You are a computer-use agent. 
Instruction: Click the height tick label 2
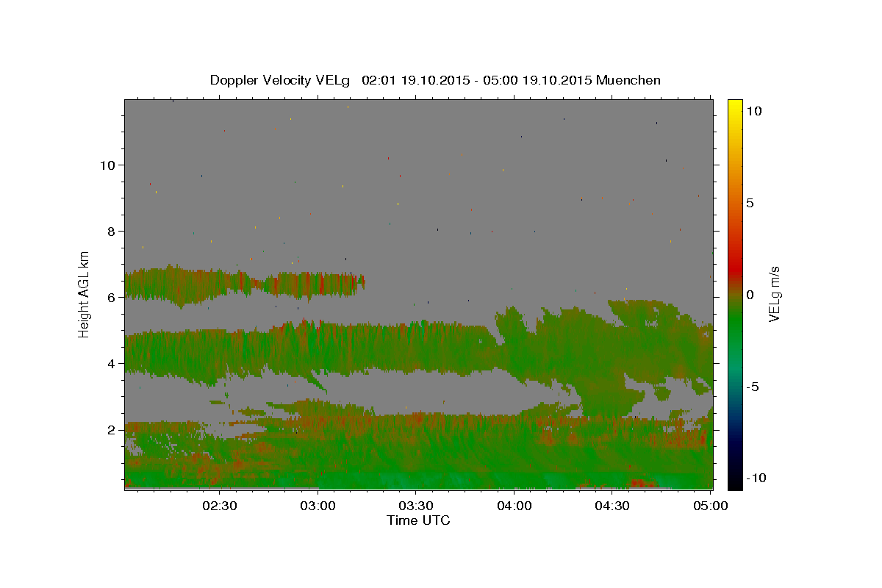coord(112,430)
